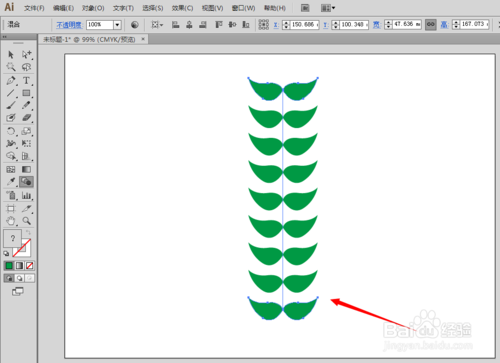Open the 对象(O) menu
This screenshot has width=500, height=363.
point(93,8)
